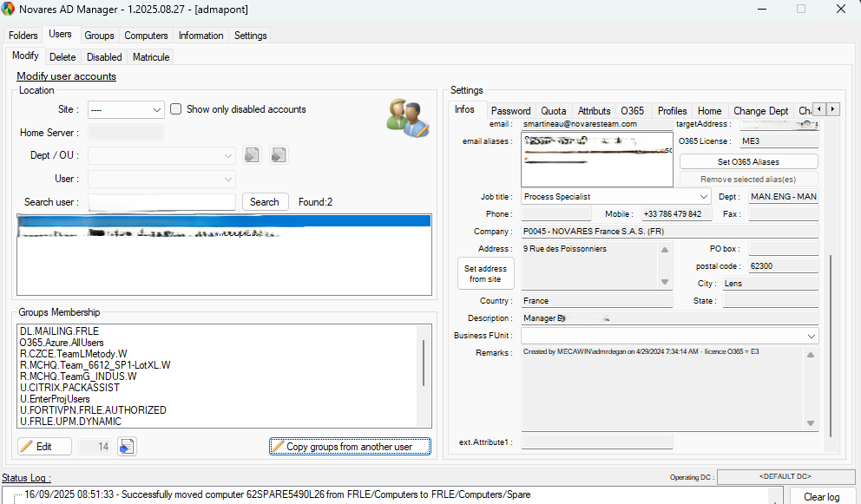
Task: Click the export icon next to group count 14
Action: point(127,447)
